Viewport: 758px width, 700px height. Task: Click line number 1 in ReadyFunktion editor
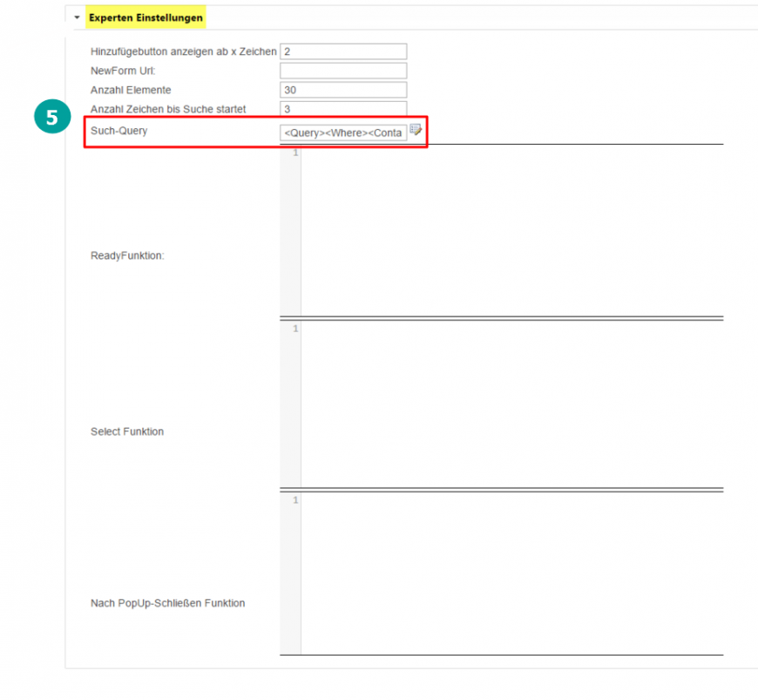point(295,153)
